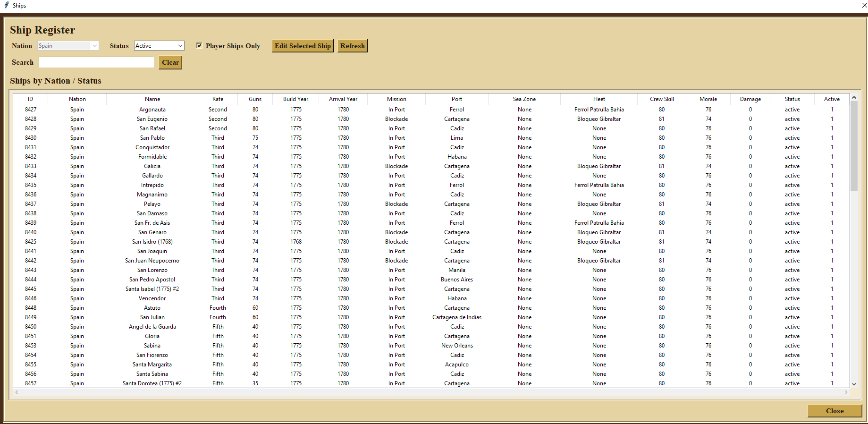
Task: Select the San Lorenzo ship row
Action: click(x=431, y=270)
